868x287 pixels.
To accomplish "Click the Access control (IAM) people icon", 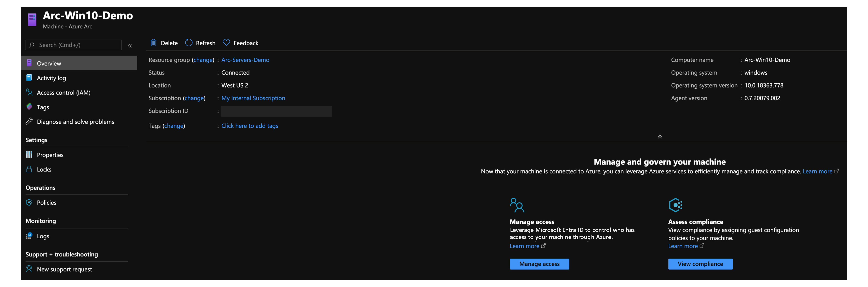I will (29, 92).
